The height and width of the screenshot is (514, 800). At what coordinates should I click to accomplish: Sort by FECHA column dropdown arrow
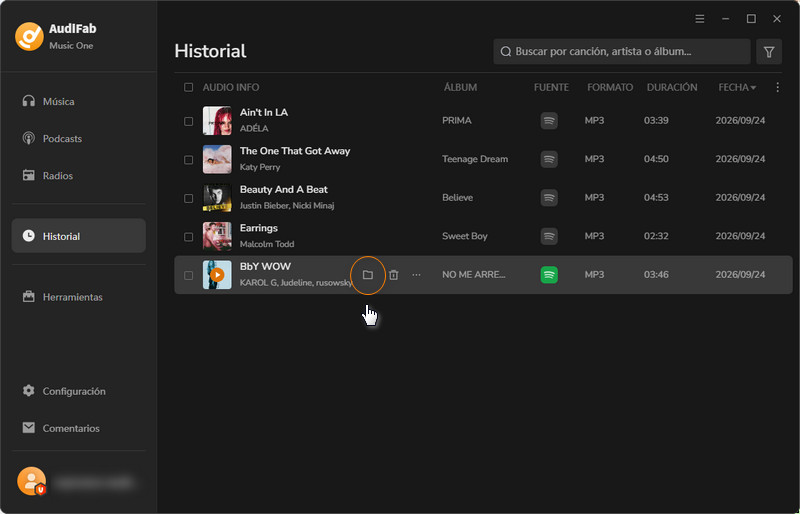click(x=753, y=88)
